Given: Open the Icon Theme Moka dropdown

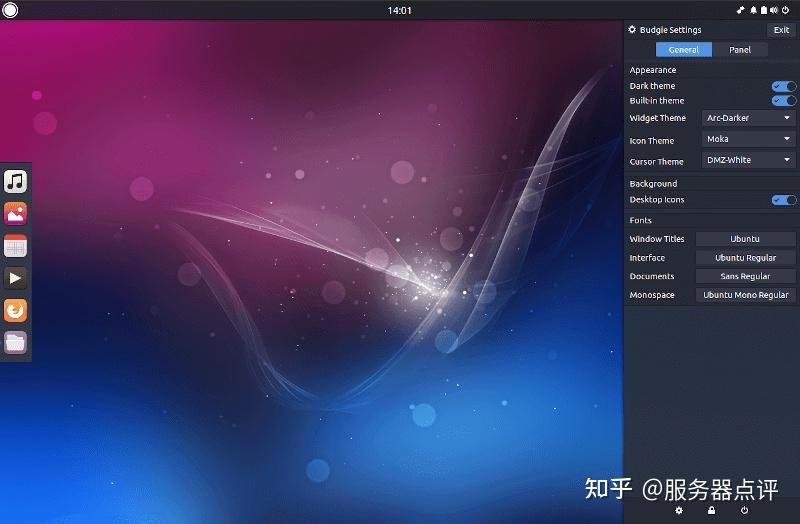Looking at the screenshot, I should tap(748, 139).
